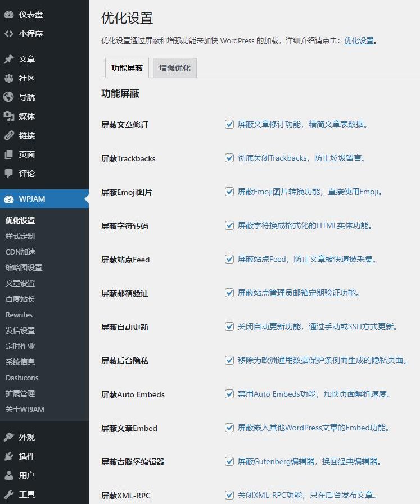Click the 仪表盘 dashboard icon
This screenshot has width=420, height=504.
tap(9, 15)
